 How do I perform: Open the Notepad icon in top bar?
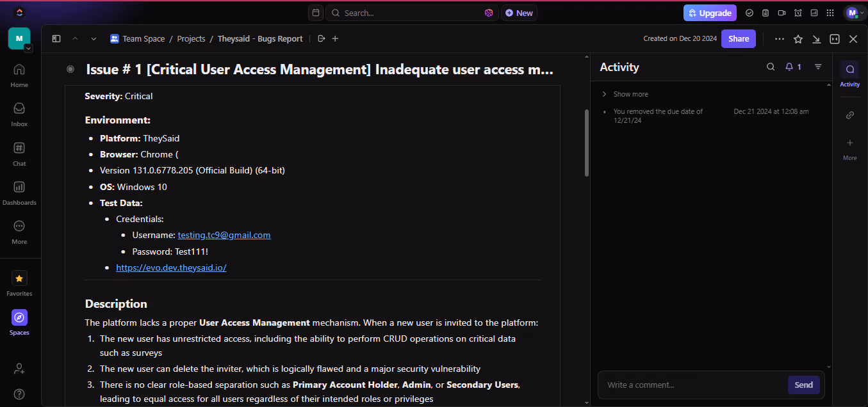pos(766,13)
